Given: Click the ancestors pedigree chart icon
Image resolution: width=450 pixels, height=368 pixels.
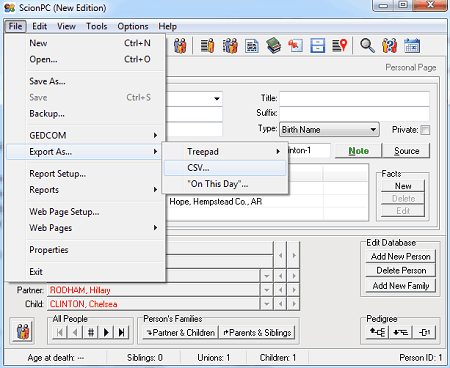Looking at the screenshot, I should pos(377,332).
